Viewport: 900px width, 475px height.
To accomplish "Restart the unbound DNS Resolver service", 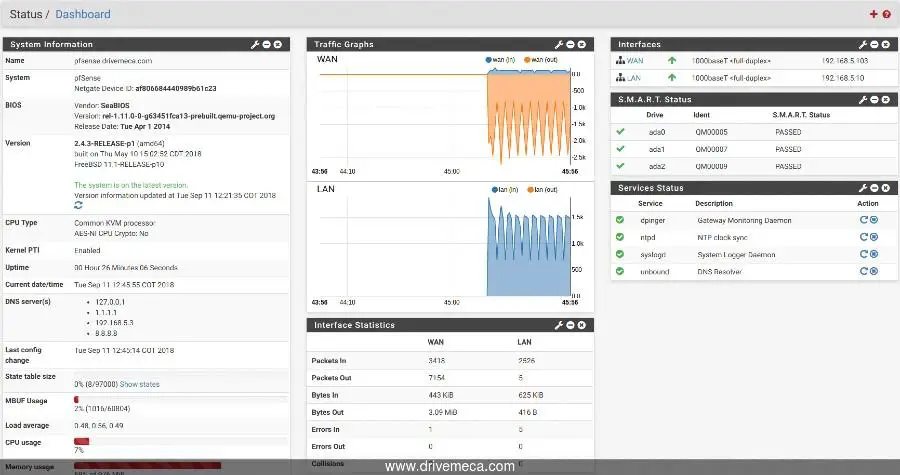I will (863, 271).
